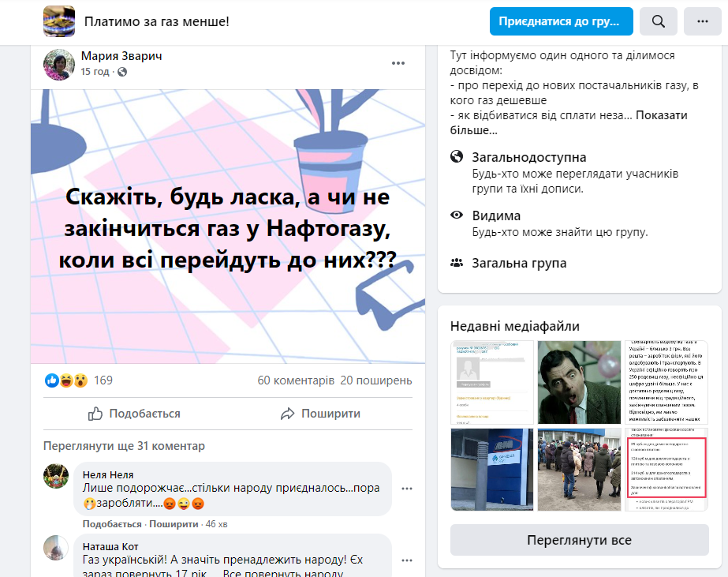
Task: Open options menu for Наташа Кот's comment
Action: 407,560
